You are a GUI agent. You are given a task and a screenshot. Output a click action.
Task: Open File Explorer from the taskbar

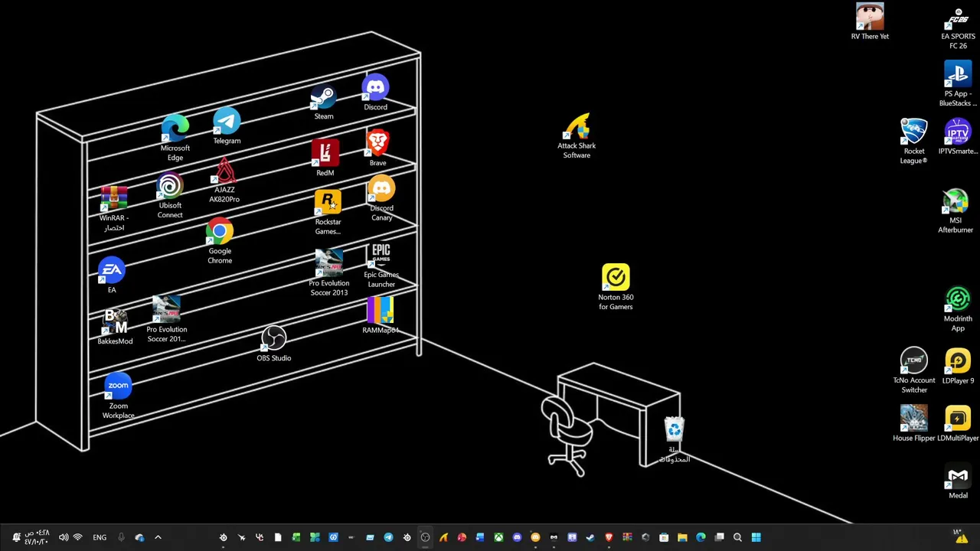tap(682, 537)
